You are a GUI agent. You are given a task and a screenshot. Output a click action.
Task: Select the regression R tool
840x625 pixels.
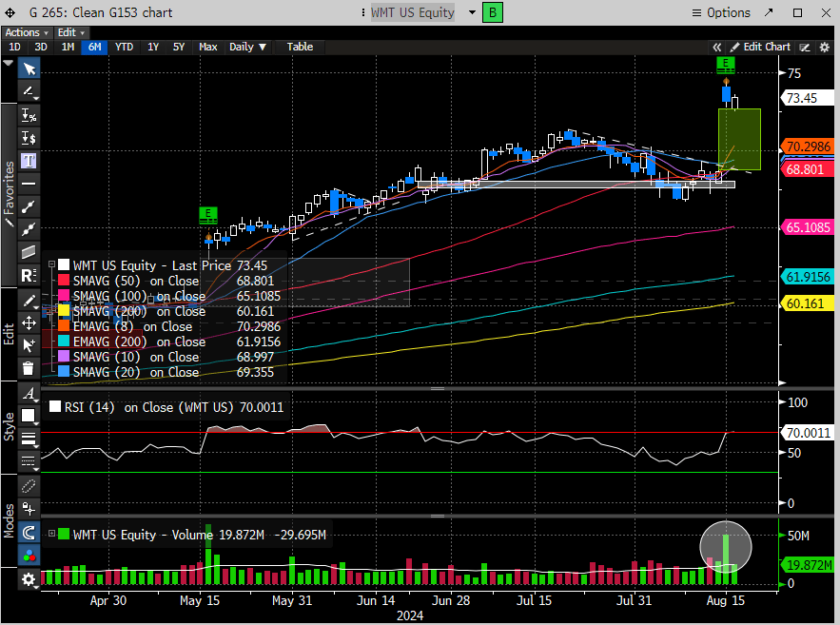pyautogui.click(x=29, y=275)
